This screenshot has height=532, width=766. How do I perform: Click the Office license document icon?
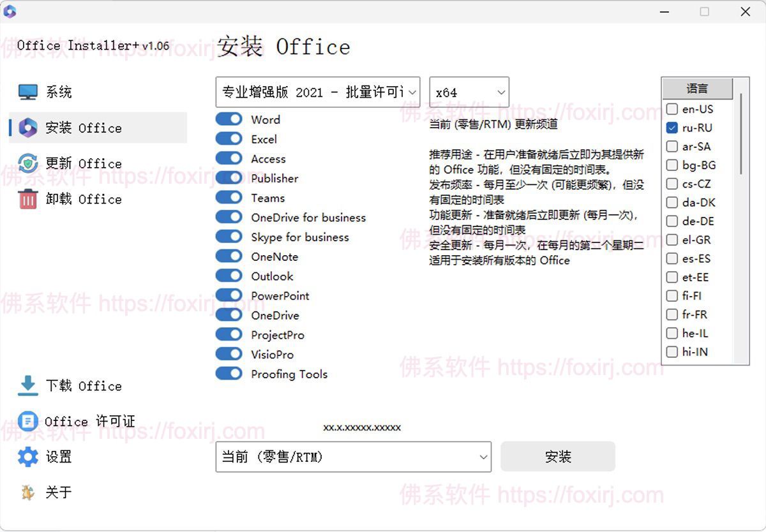click(x=28, y=421)
